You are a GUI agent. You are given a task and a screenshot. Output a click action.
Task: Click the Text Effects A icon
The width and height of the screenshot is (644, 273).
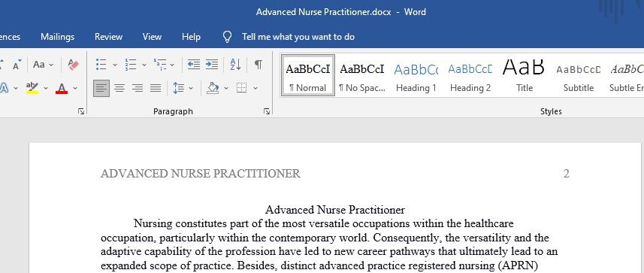[5, 88]
